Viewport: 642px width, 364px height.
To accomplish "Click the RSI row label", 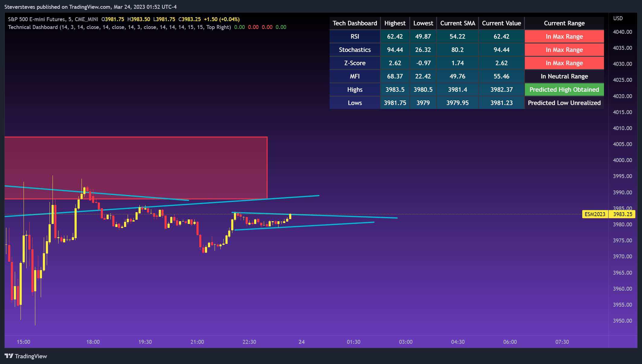I will [355, 37].
